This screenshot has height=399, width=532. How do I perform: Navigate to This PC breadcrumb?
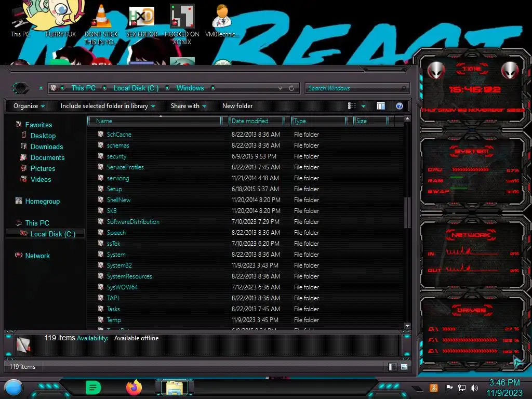83,88
